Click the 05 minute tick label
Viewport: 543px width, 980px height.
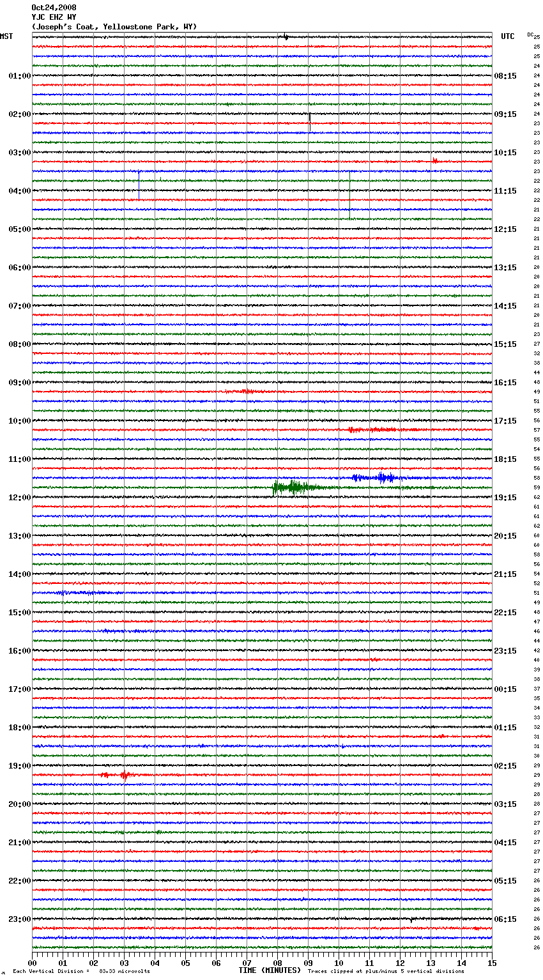(185, 963)
